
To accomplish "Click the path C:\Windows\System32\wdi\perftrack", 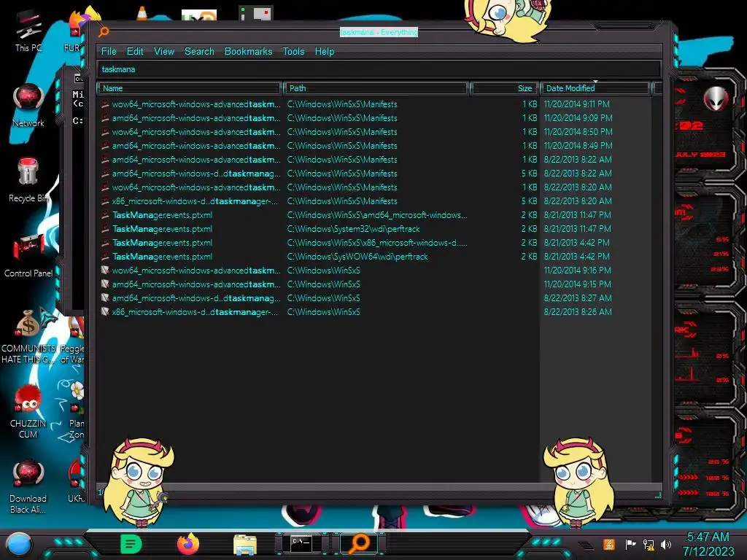I will tap(354, 229).
